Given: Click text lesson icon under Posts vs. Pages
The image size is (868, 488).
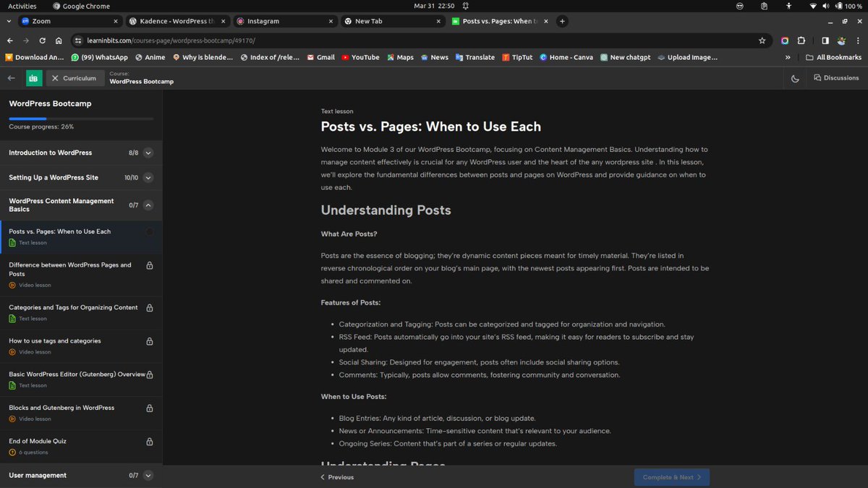Looking at the screenshot, I should (x=12, y=243).
